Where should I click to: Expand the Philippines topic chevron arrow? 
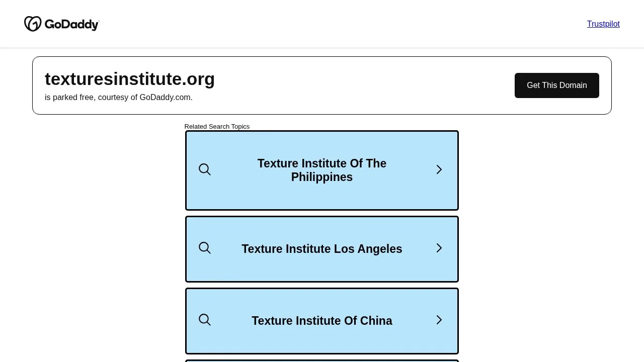(439, 169)
